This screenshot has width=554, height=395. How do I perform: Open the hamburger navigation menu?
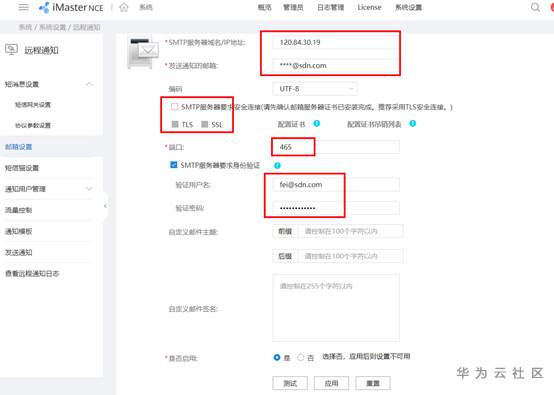coord(24,7)
